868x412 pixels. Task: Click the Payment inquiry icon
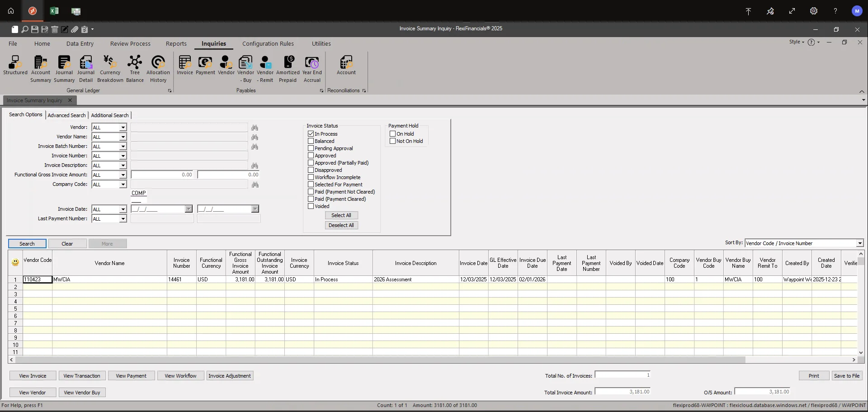pos(205,66)
